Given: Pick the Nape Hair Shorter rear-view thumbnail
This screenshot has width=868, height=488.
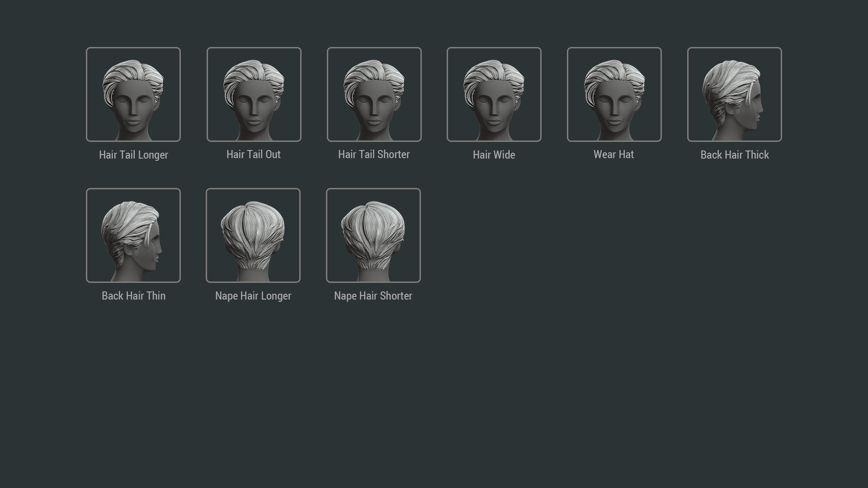Looking at the screenshot, I should [373, 235].
